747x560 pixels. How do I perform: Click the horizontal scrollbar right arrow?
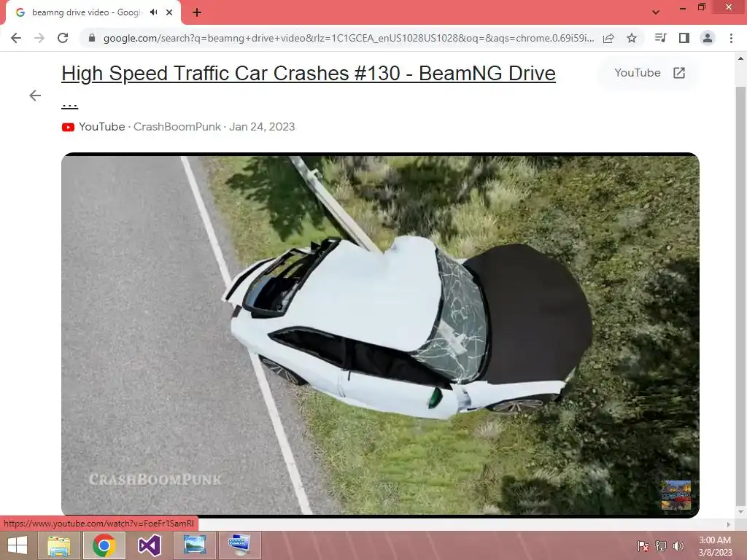[x=729, y=524]
